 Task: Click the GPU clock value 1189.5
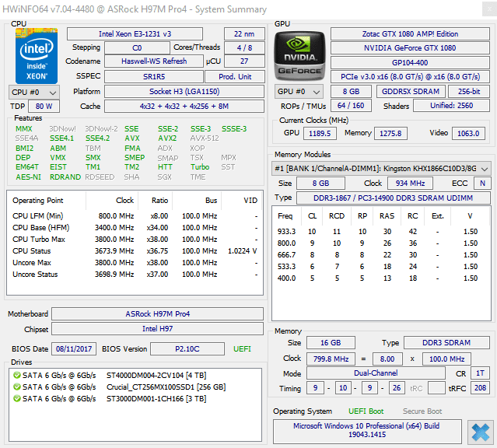pos(320,134)
